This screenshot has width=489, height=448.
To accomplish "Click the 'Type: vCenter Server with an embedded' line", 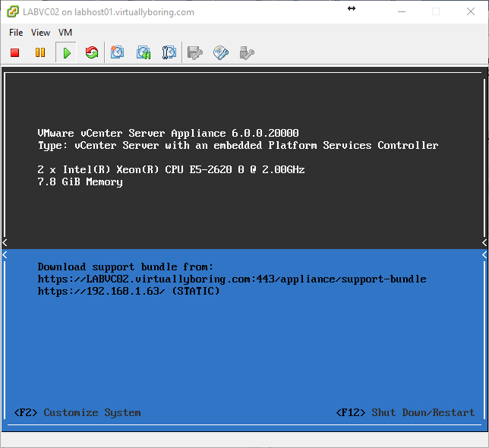I will (238, 145).
